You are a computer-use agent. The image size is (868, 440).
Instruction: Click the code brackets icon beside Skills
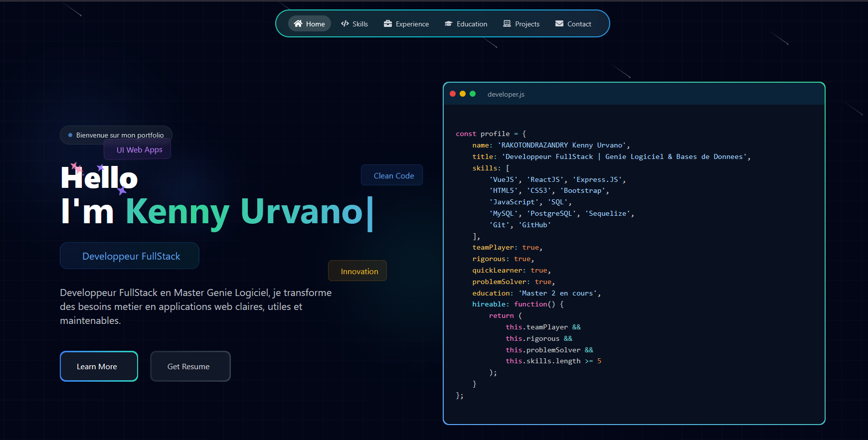tap(345, 23)
